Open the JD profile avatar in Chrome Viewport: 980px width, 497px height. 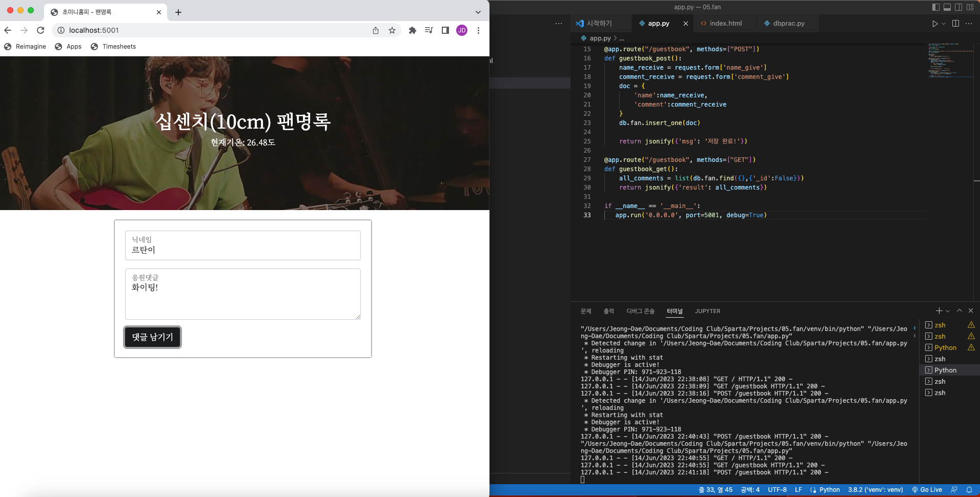462,30
